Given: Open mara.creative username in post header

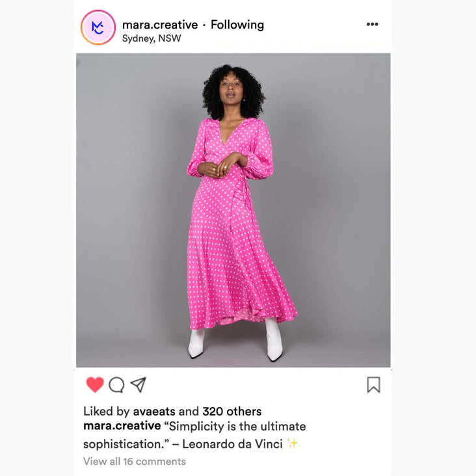Looking at the screenshot, I should point(160,25).
